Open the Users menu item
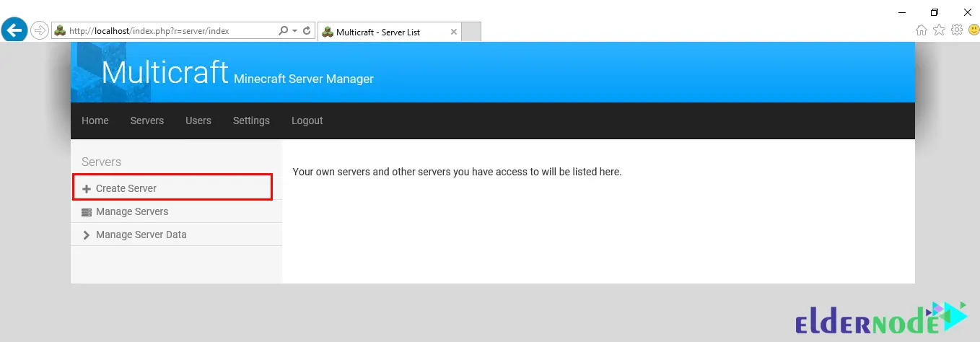This screenshot has height=342, width=980. coord(198,120)
